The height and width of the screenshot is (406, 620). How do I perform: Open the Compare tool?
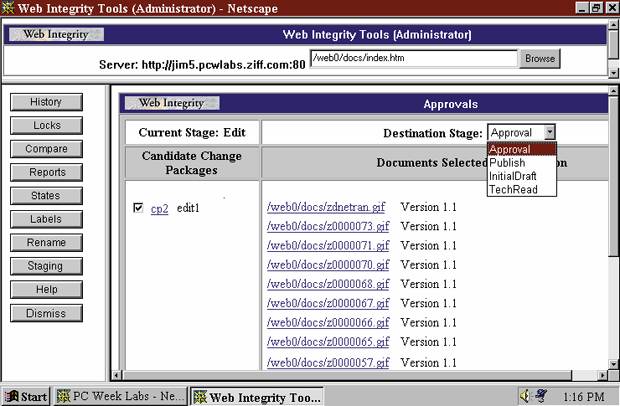[46, 149]
